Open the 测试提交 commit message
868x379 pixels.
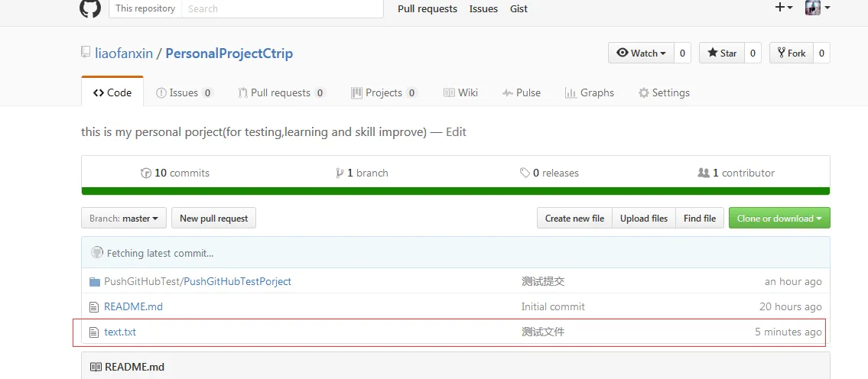coord(543,282)
